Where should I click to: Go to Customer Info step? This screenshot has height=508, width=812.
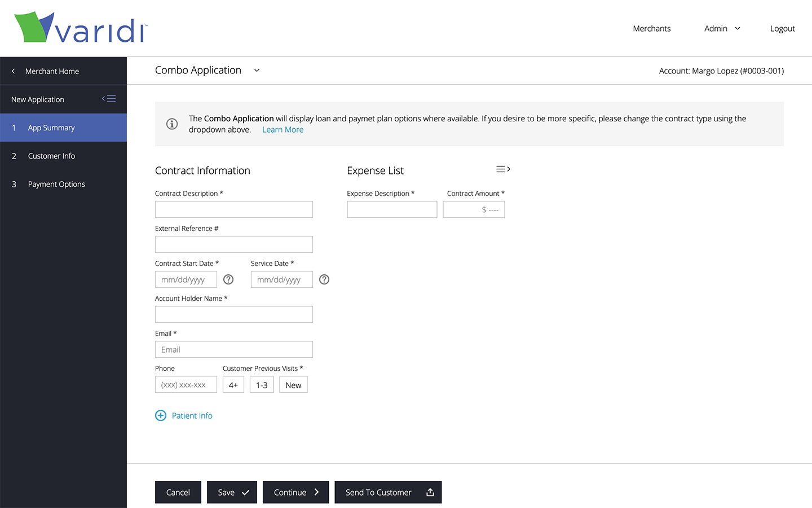pos(51,156)
